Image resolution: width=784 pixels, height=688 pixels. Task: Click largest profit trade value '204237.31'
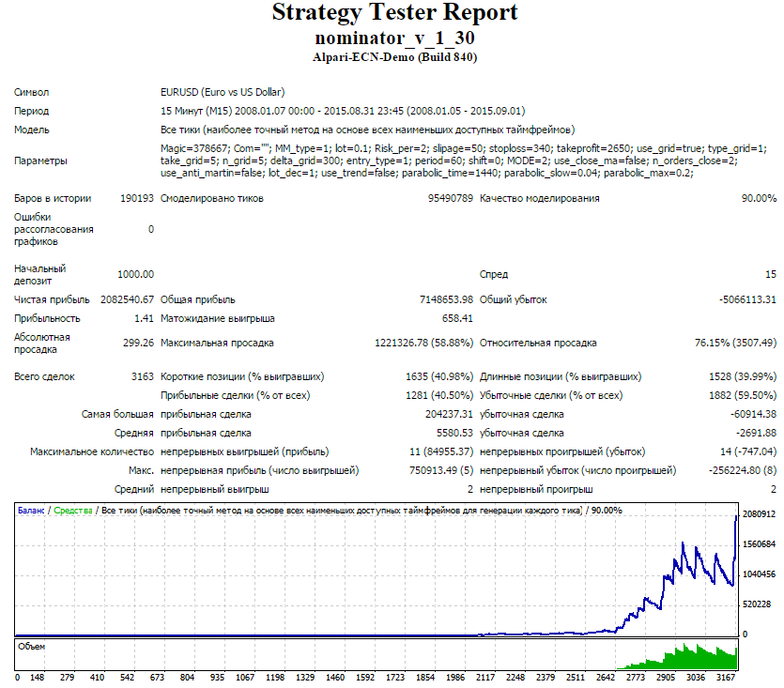(x=449, y=415)
